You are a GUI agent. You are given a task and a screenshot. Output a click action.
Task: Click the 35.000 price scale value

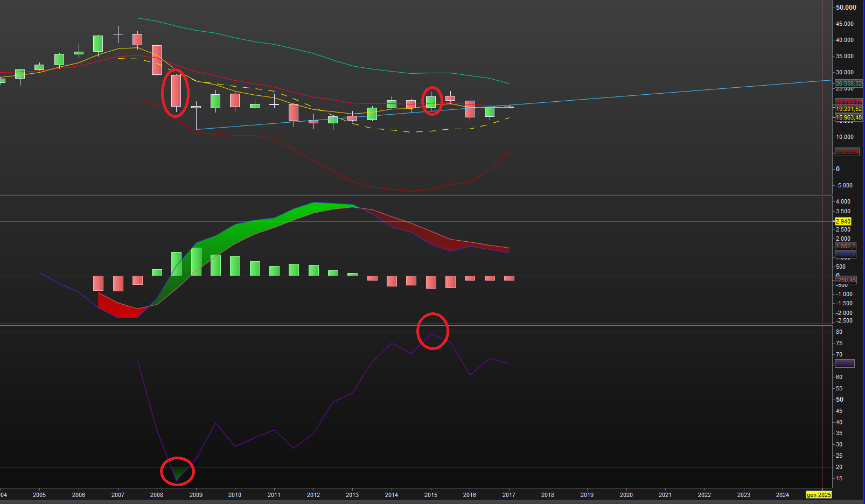click(x=845, y=56)
